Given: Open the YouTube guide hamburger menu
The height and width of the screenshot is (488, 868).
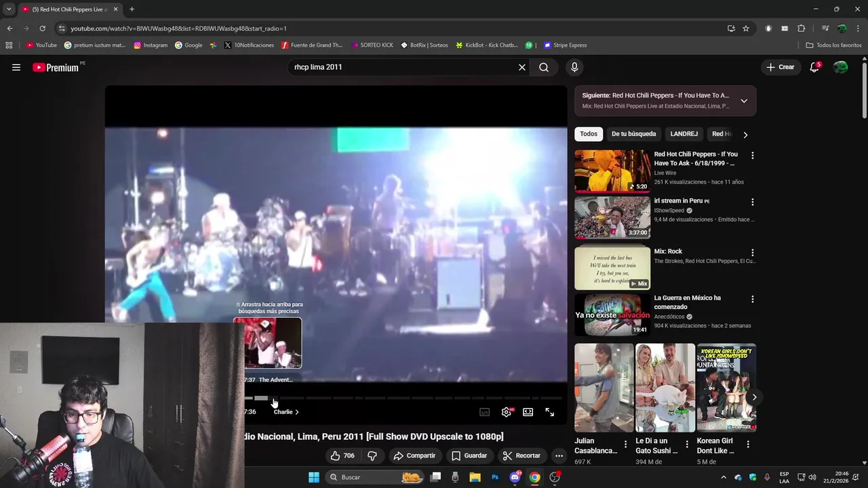Looking at the screenshot, I should (x=16, y=67).
